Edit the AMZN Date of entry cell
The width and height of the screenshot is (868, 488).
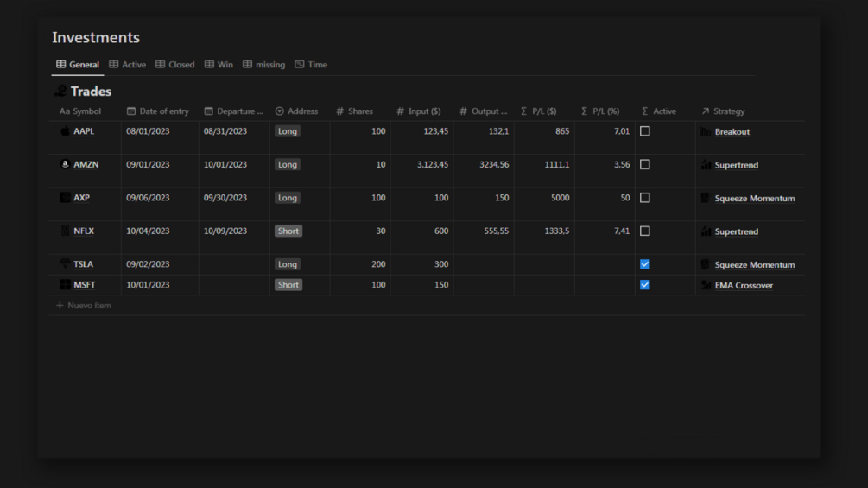click(160, 164)
